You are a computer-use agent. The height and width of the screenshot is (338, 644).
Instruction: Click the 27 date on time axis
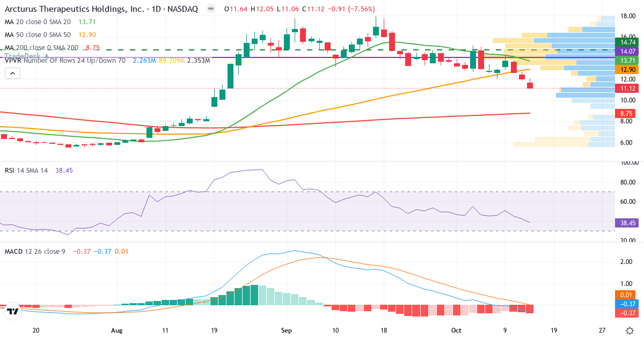coord(603,330)
